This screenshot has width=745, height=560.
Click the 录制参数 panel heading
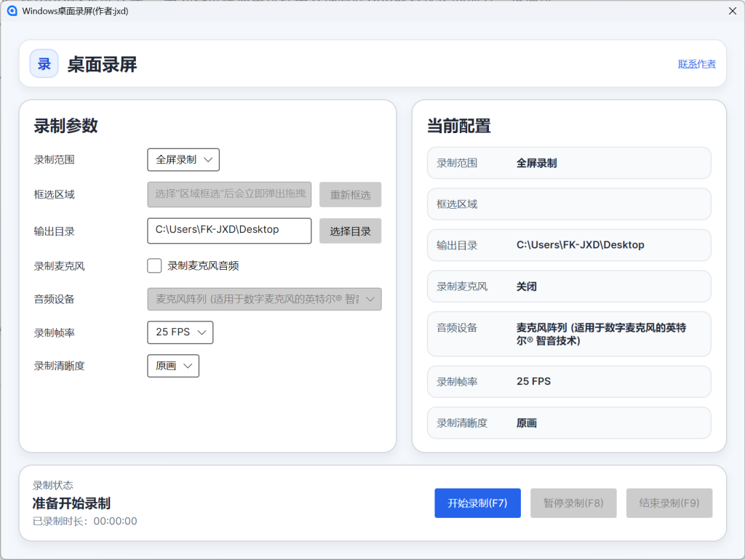coord(65,126)
